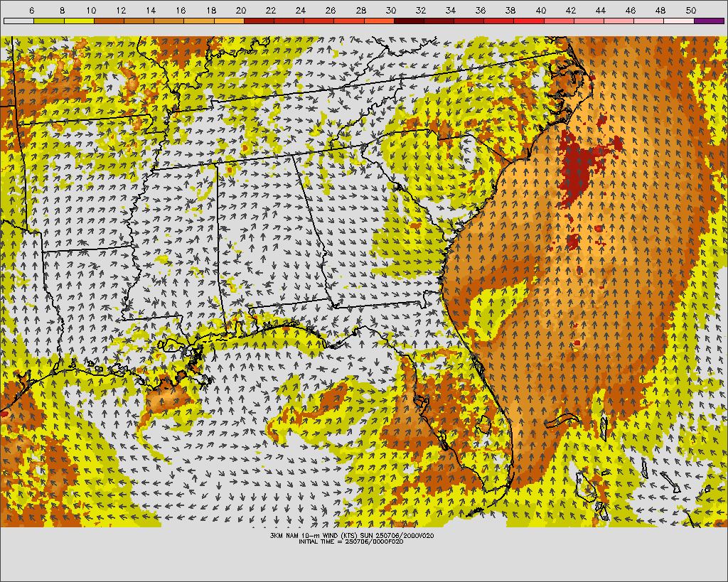Click the scale label "24"
Screen dimensions: 728x582
pyautogui.click(x=301, y=10)
